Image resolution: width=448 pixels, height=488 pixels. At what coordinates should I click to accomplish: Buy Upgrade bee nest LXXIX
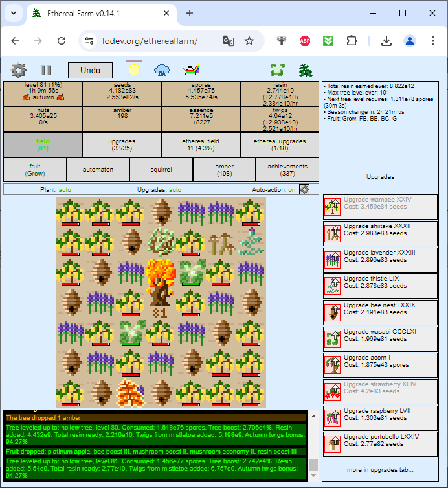380,312
